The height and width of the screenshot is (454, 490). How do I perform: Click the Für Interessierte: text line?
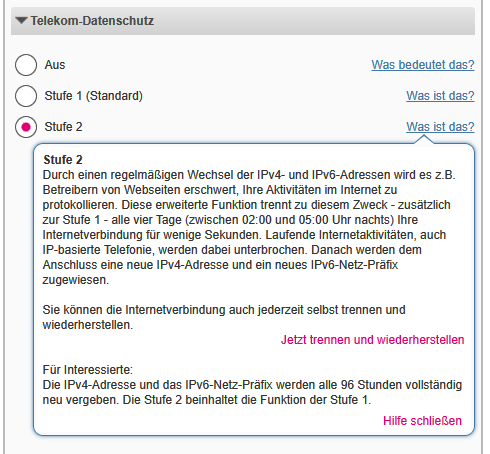88,370
